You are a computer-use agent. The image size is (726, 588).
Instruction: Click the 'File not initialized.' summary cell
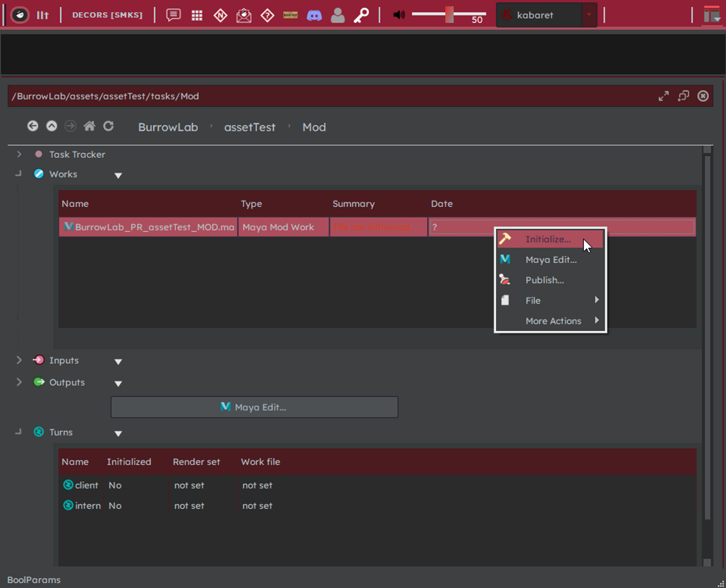coord(379,227)
